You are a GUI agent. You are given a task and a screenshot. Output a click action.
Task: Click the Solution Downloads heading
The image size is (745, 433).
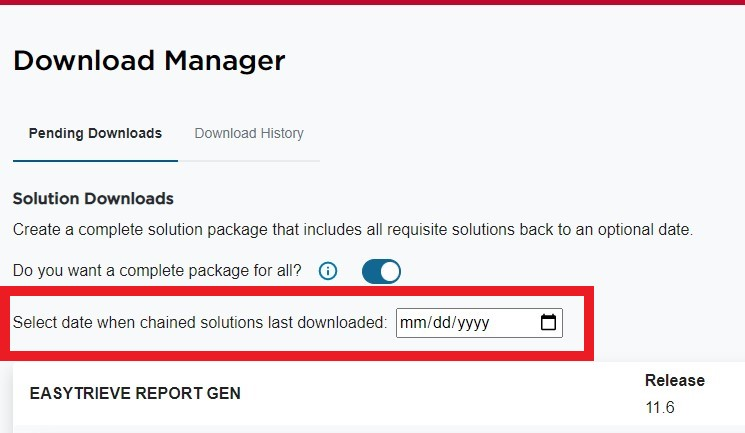(93, 199)
